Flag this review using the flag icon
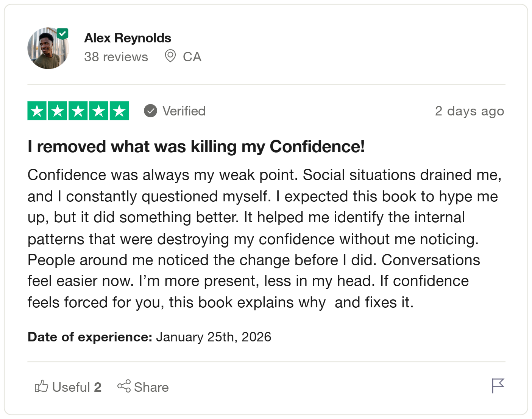Screen dimensions: 532x419 pos(498,386)
